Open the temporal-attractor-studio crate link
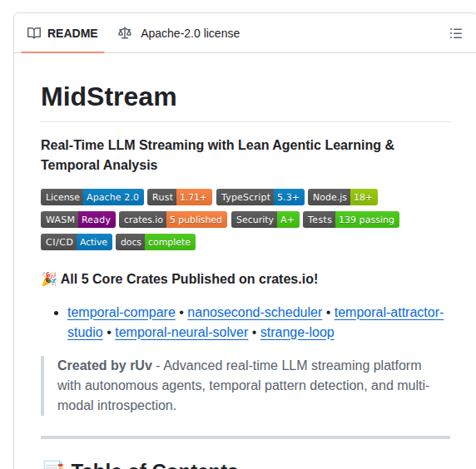This screenshot has width=476, height=469. pos(389,312)
